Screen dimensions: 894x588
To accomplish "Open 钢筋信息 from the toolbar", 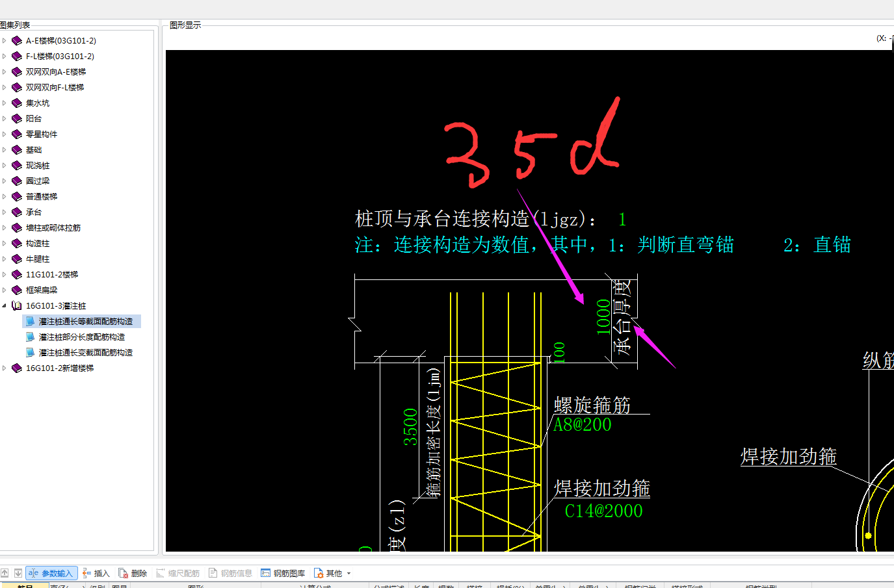I will [x=230, y=573].
